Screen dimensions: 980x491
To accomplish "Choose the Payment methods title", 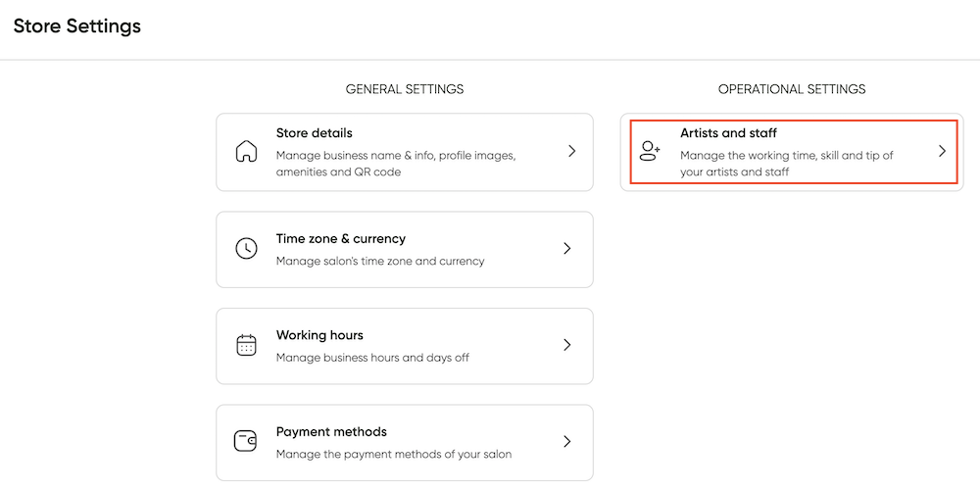I will [331, 431].
